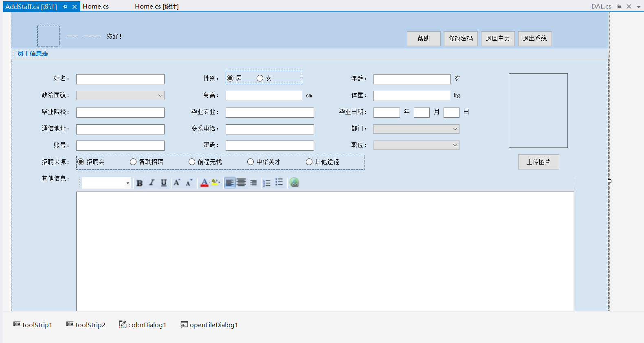Screen dimensions: 644x343
Task: Select the user avatar picture box
Action: click(x=48, y=36)
